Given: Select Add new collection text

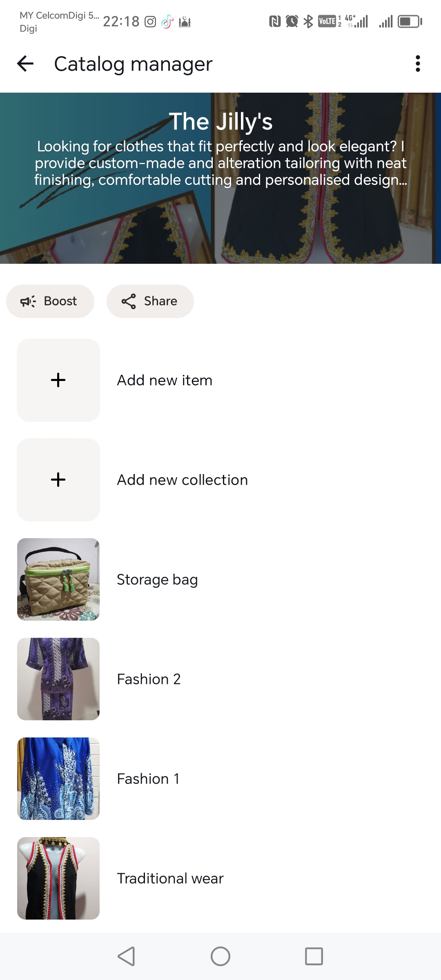Looking at the screenshot, I should click(x=182, y=480).
